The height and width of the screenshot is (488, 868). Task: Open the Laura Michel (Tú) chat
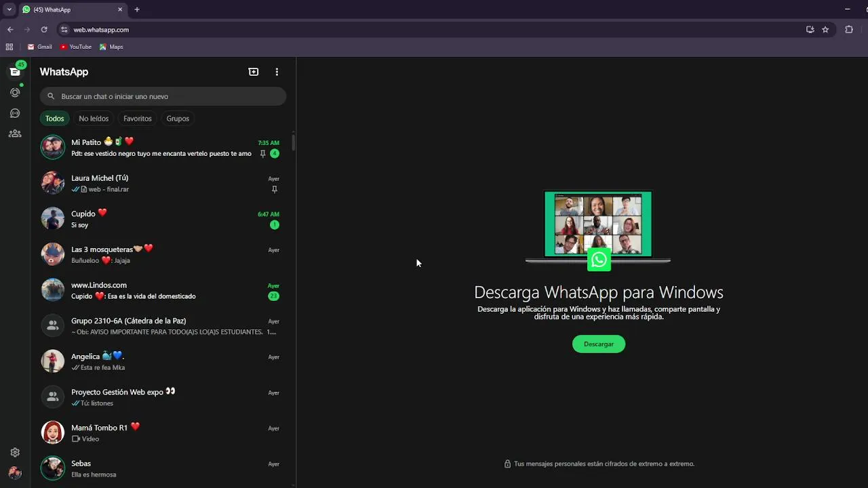coord(161,183)
